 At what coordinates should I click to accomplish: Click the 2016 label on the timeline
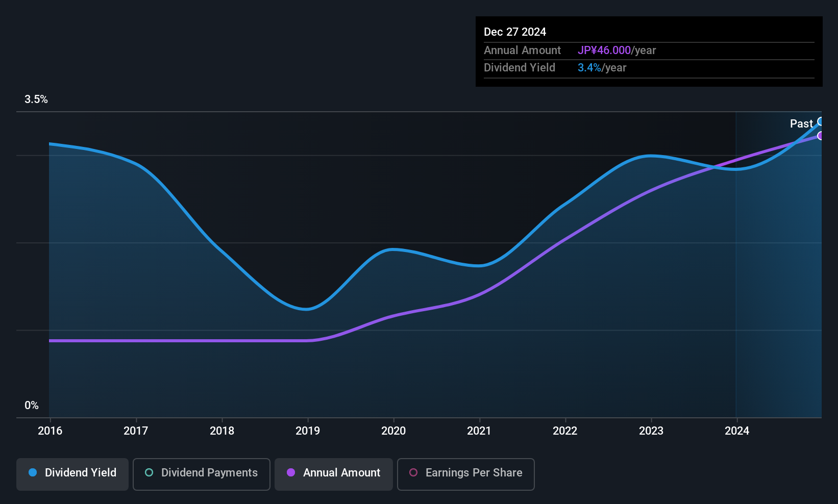click(50, 431)
